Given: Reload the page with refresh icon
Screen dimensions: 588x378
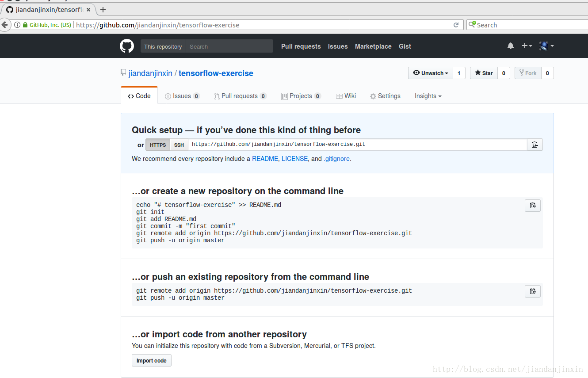Looking at the screenshot, I should click(x=456, y=25).
